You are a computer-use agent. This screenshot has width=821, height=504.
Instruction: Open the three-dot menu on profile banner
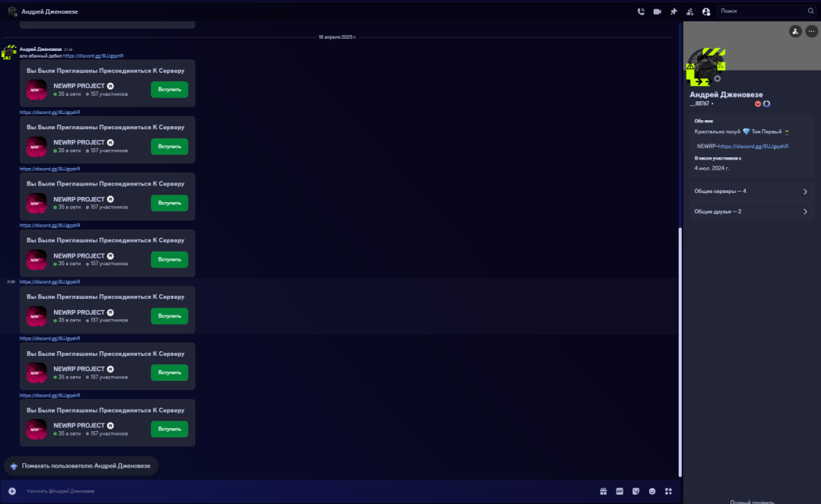pyautogui.click(x=811, y=31)
